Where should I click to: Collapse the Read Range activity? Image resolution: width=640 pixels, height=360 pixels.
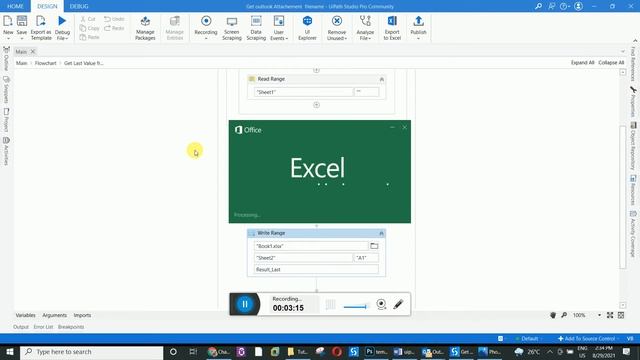coord(382,79)
